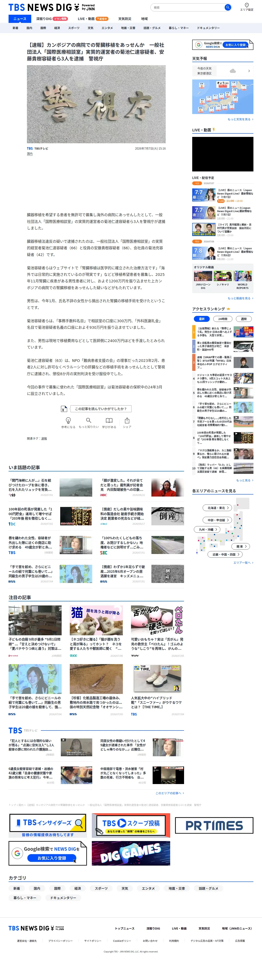Click the large TBS section logo above TBSテレビ list
This screenshot has width=262, height=980.
pos(16,731)
